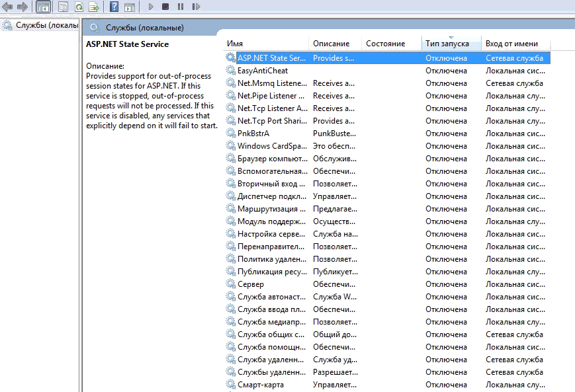Click the Export list toolbar icon

94,7
